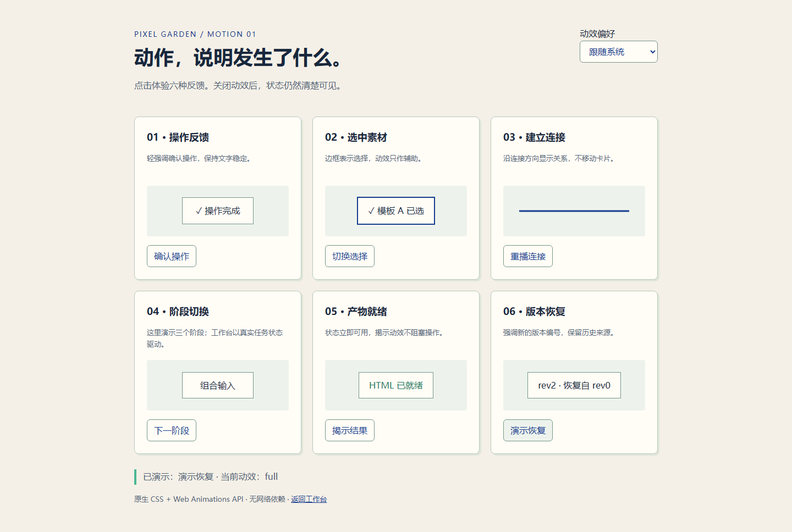The image size is (792, 532).
Task: Click the heading 02 · 选中素材
Action: (x=356, y=137)
